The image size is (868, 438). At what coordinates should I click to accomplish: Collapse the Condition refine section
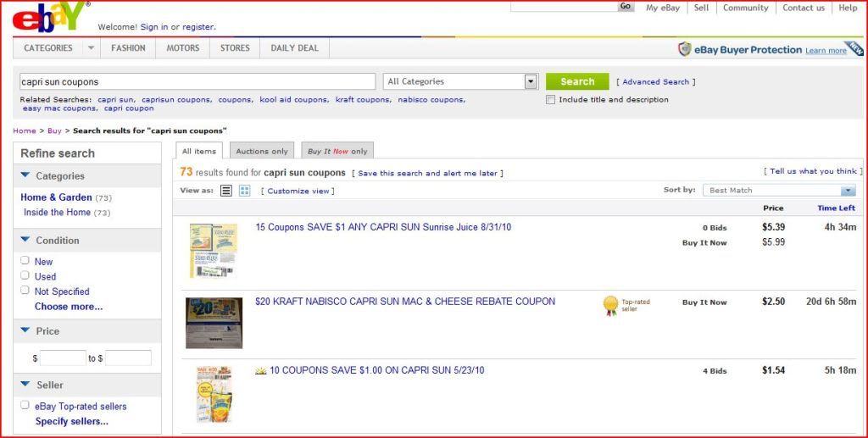click(25, 240)
